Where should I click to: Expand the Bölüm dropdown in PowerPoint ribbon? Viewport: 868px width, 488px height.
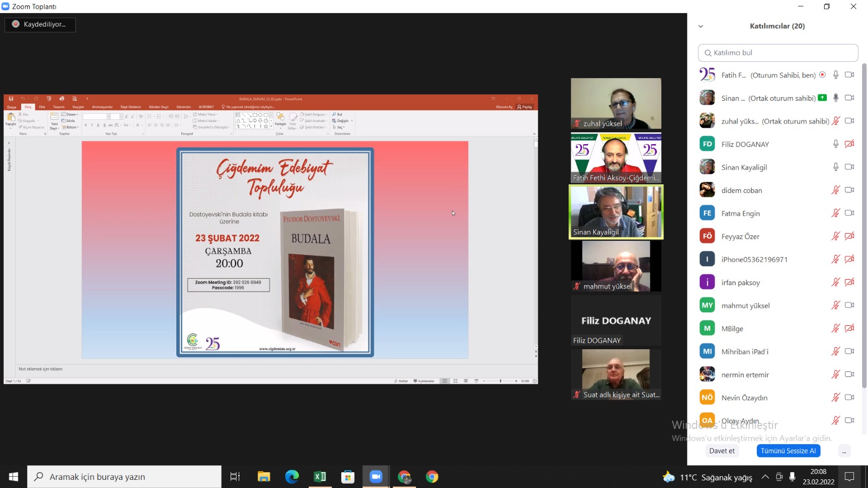coord(71,127)
